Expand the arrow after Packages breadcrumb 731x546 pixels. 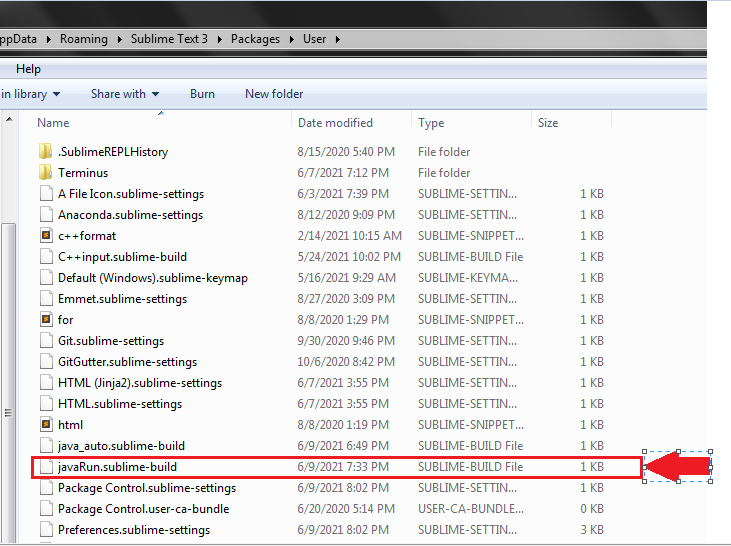[292, 39]
